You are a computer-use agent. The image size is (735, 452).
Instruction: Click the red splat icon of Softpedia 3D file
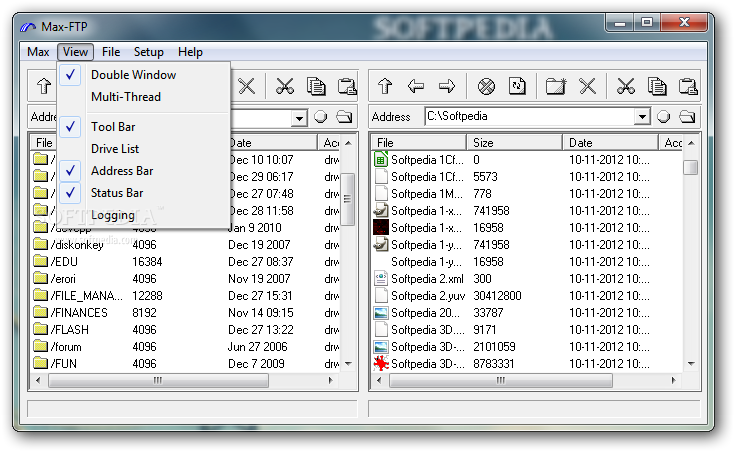point(381,363)
